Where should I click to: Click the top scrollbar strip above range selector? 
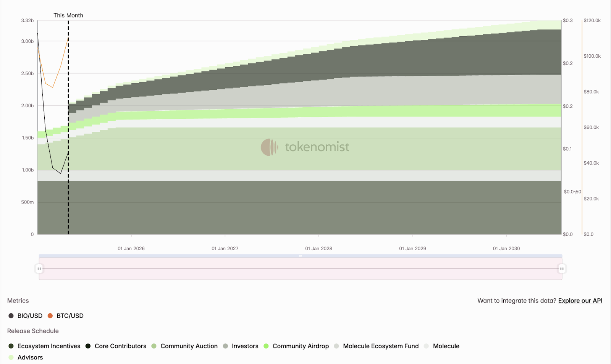click(301, 256)
